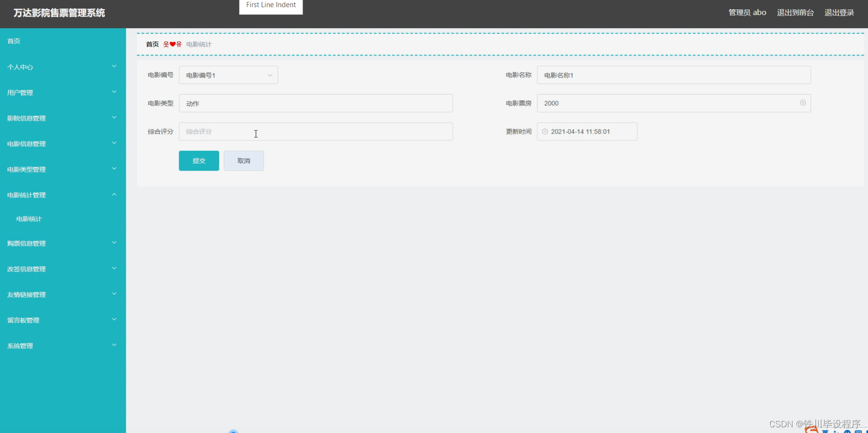Expand the 留言板管理 sidebar menu
The height and width of the screenshot is (433, 868).
tap(63, 320)
